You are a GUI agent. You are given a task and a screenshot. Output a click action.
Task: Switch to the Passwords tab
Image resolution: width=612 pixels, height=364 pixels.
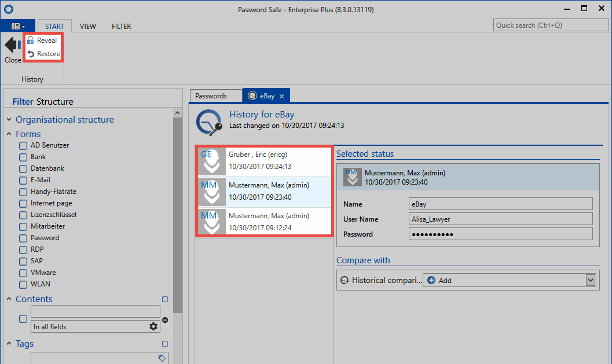pos(216,96)
